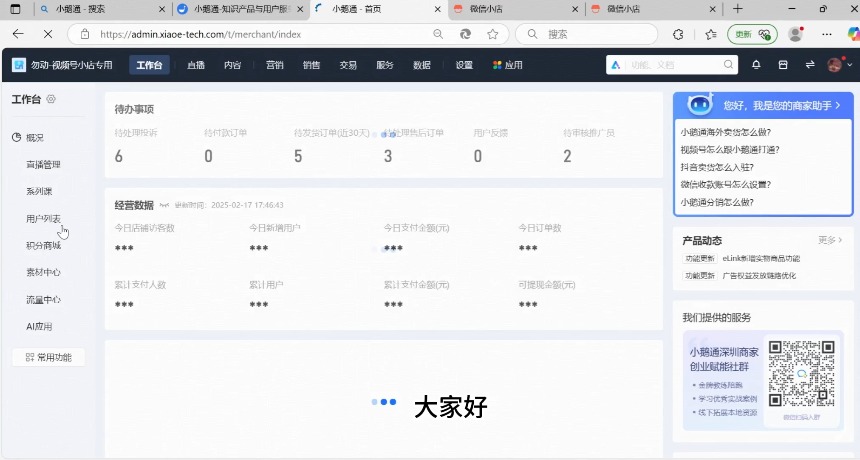Screen dimensions: 860x460
Task: Open the favorites list icon
Action: 711,34
